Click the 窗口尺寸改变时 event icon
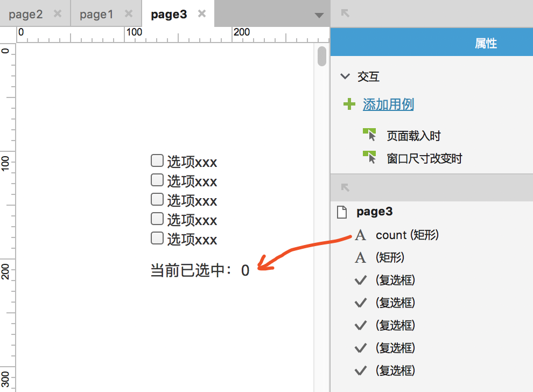Viewport: 533px width, 392px height. (370, 157)
